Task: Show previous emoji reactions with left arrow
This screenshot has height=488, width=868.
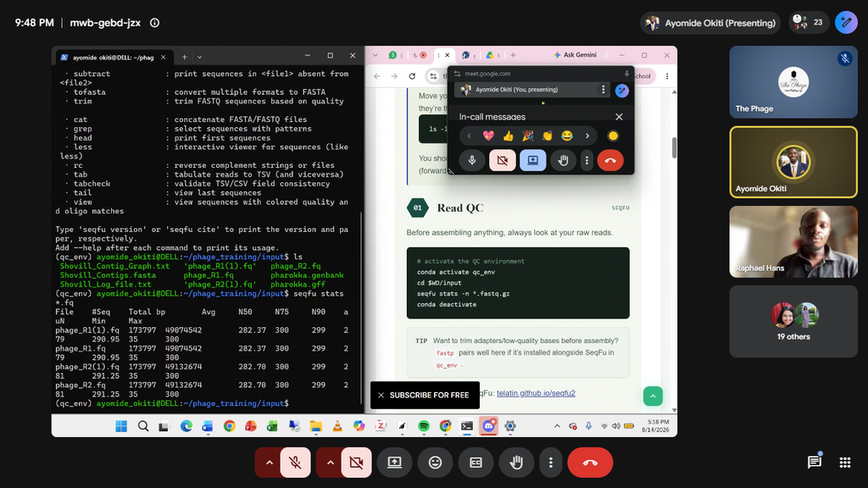Action: [x=469, y=136]
